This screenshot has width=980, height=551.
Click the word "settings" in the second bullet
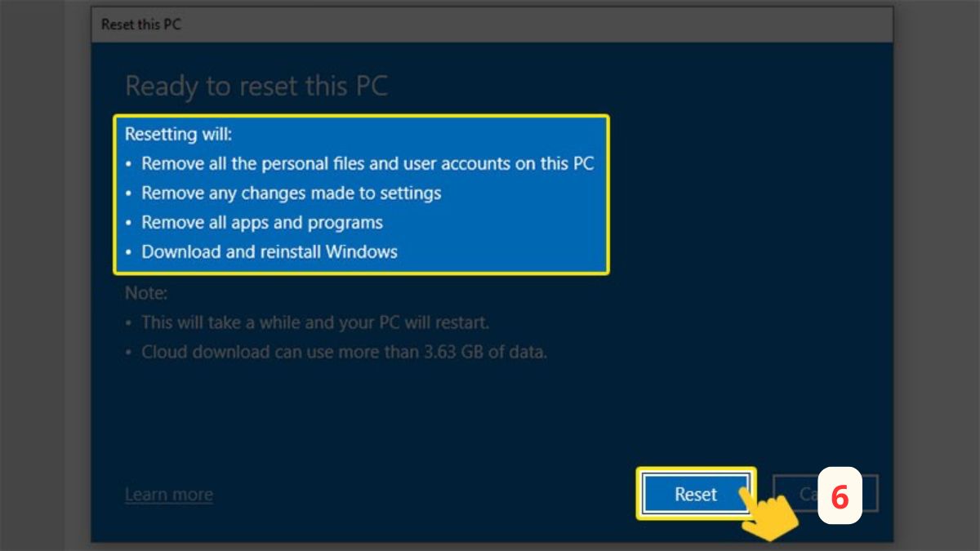coord(409,193)
